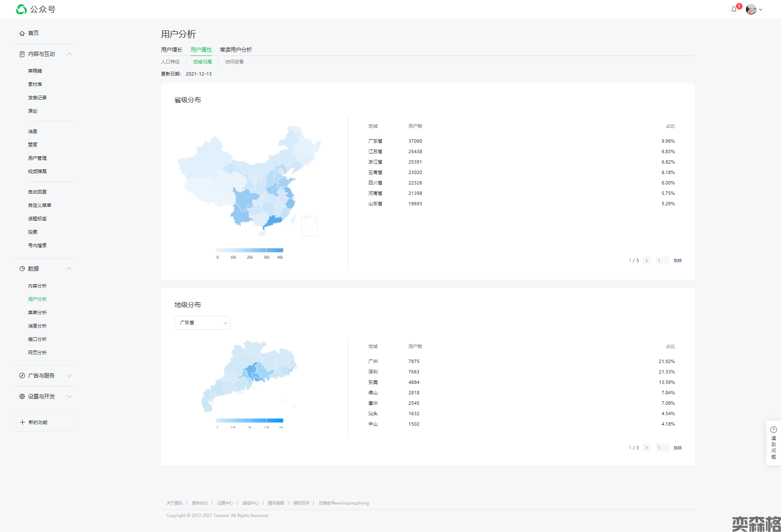Expand the 设置与开发 section chevron
The width and height of the screenshot is (781, 532).
coord(69,396)
